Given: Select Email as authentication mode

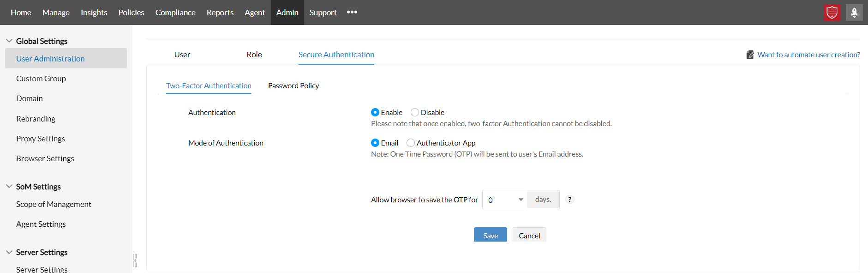Looking at the screenshot, I should (x=375, y=143).
